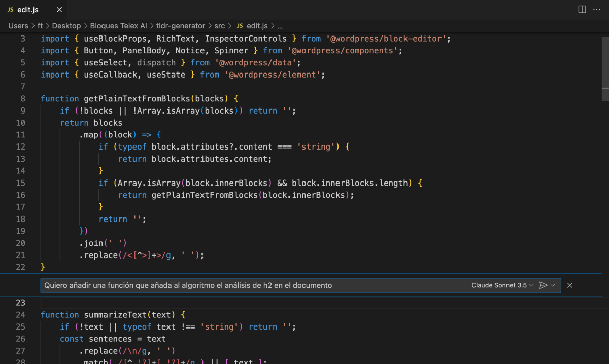Dismiss the inline chat with its X icon

pos(569,285)
